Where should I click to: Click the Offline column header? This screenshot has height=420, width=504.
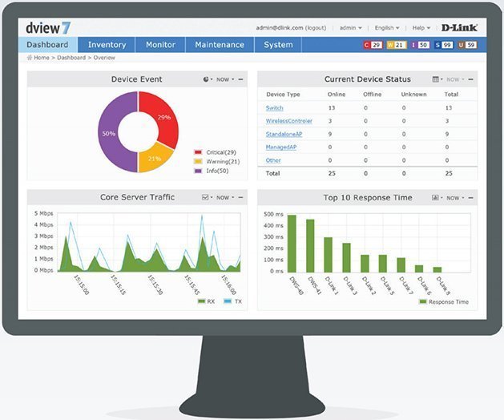[x=373, y=95]
